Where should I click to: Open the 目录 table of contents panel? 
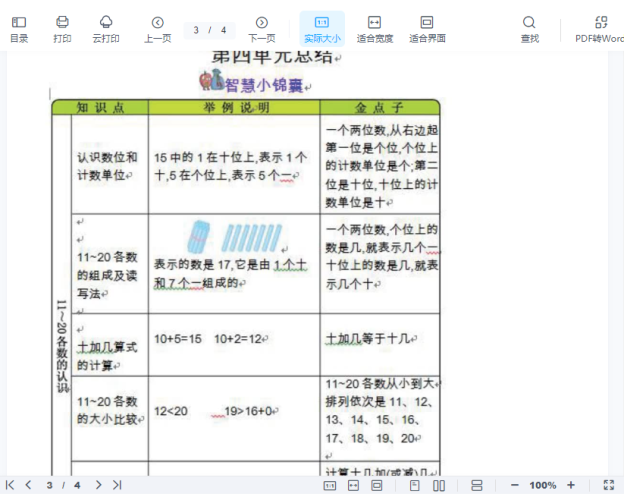[19, 29]
